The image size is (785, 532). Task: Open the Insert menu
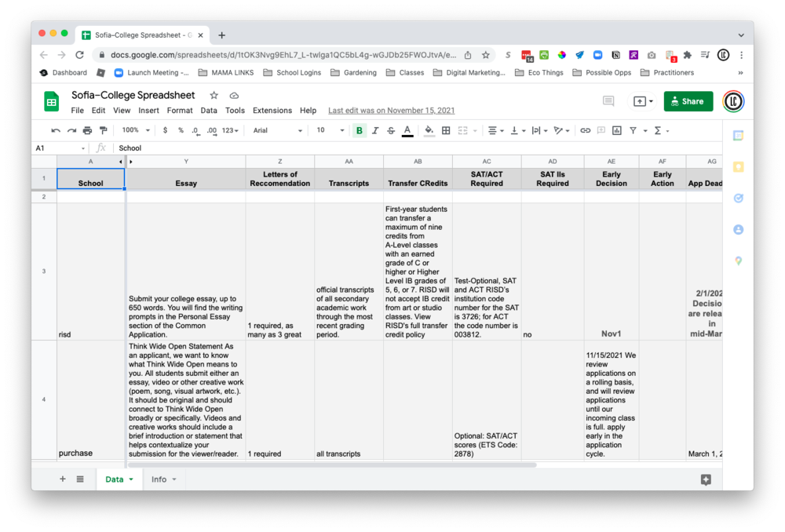148,111
